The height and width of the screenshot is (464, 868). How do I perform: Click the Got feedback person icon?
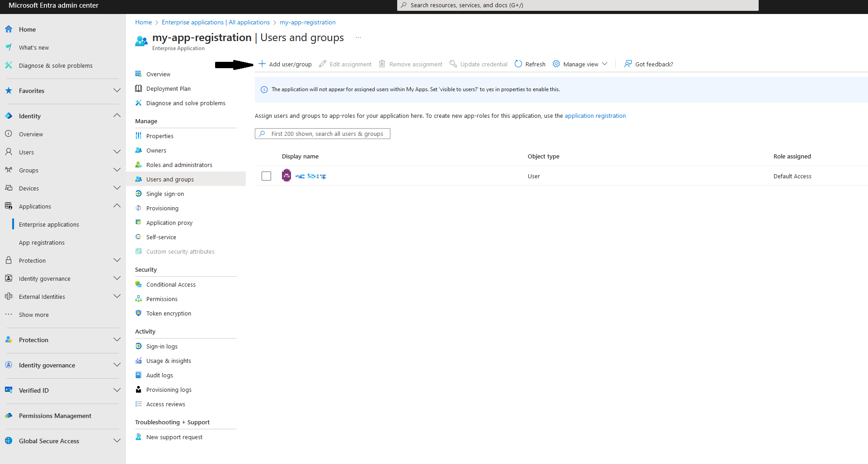click(x=628, y=64)
